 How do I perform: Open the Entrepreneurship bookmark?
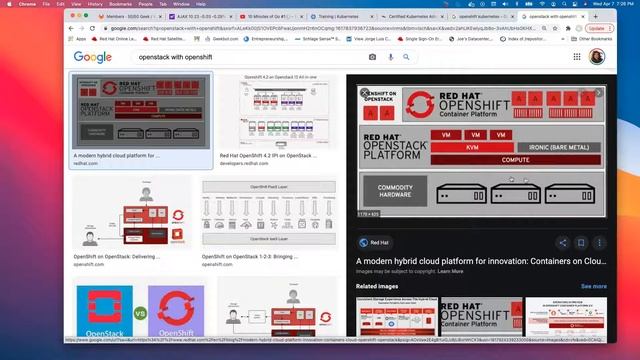(x=265, y=39)
